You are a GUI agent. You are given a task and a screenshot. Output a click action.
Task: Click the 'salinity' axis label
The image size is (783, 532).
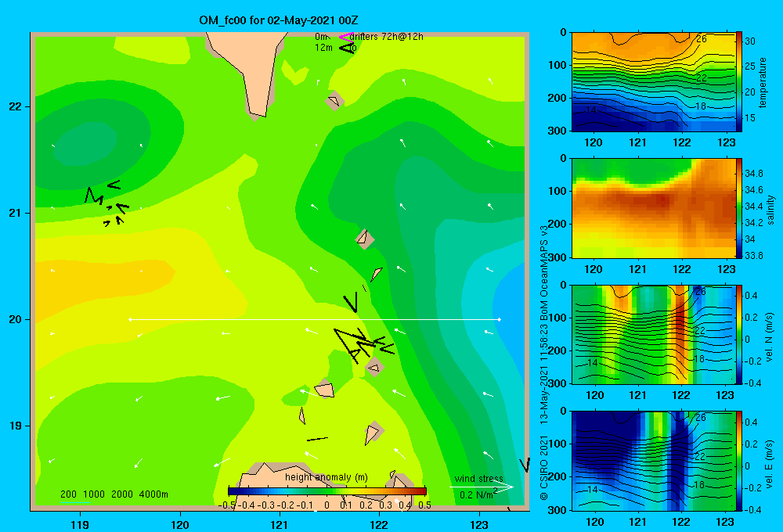tap(770, 210)
